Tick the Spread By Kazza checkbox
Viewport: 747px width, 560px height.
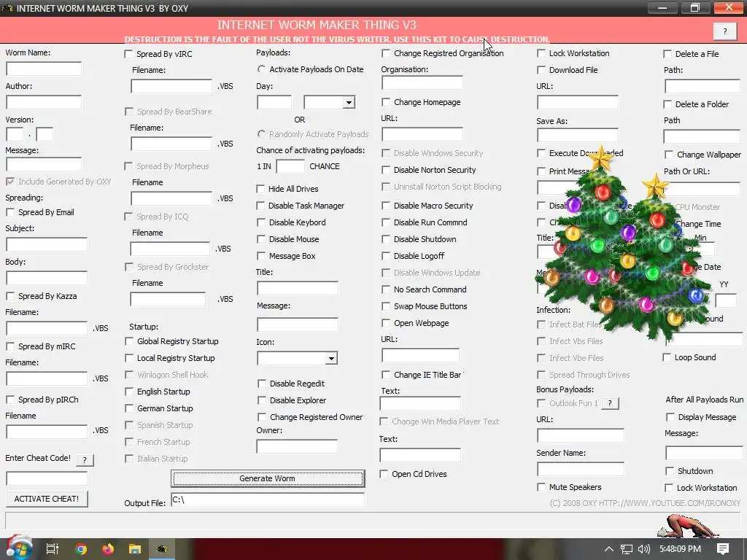pos(10,296)
